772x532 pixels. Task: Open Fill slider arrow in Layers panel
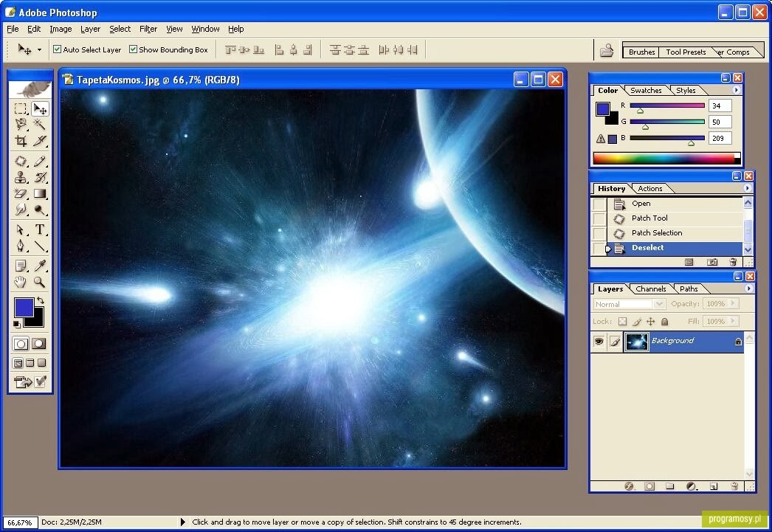(x=733, y=321)
